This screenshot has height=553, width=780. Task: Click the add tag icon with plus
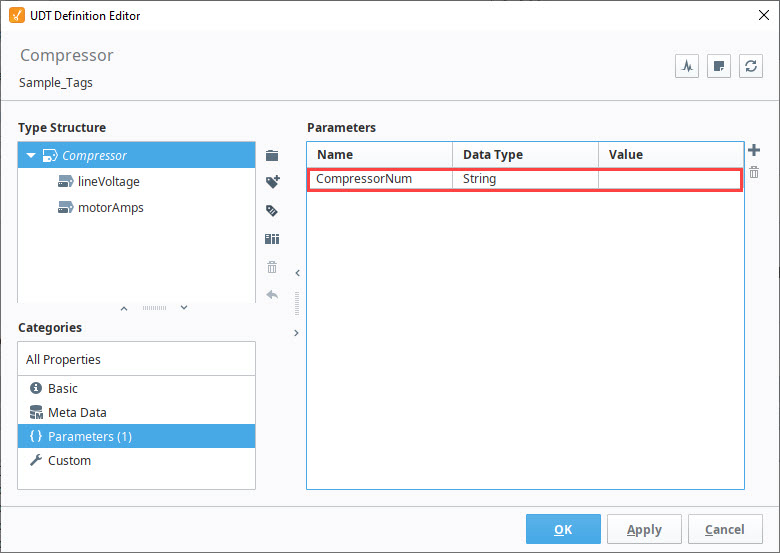point(273,182)
